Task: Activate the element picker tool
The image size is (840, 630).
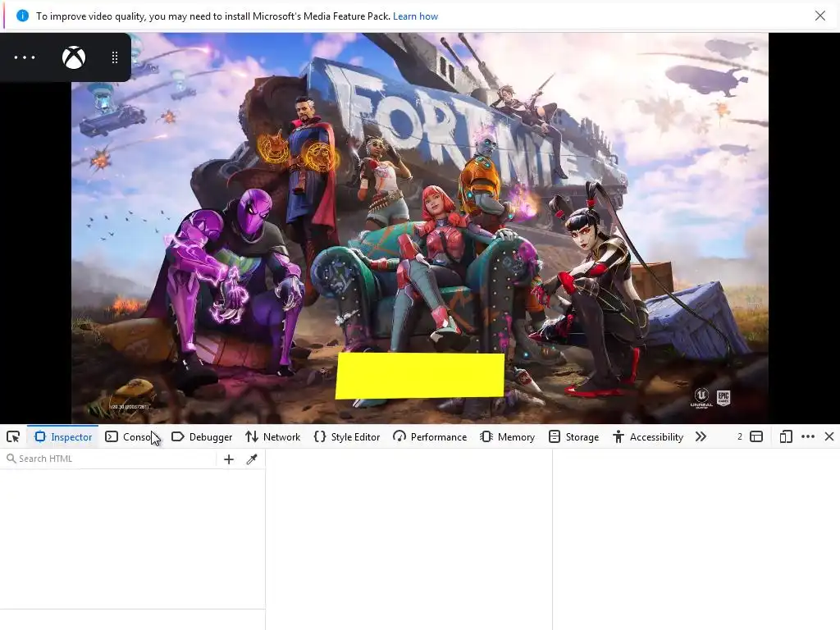Action: coord(13,436)
